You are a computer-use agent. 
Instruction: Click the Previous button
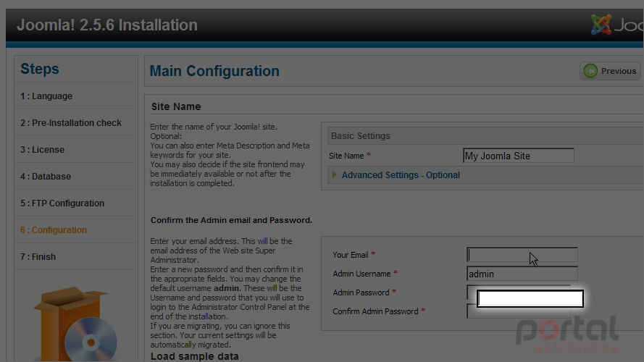(610, 71)
